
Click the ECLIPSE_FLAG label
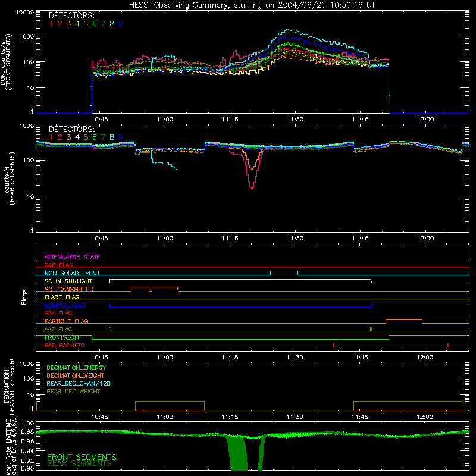click(x=65, y=305)
